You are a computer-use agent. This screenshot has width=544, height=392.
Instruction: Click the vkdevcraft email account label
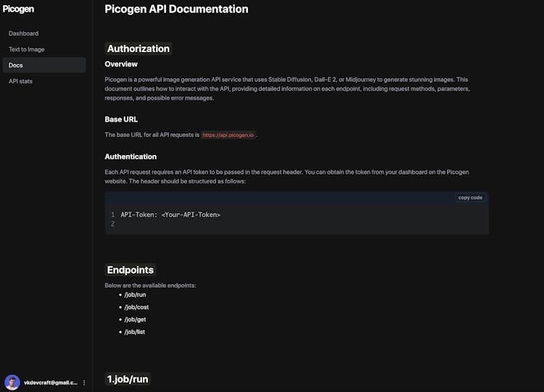[51, 383]
